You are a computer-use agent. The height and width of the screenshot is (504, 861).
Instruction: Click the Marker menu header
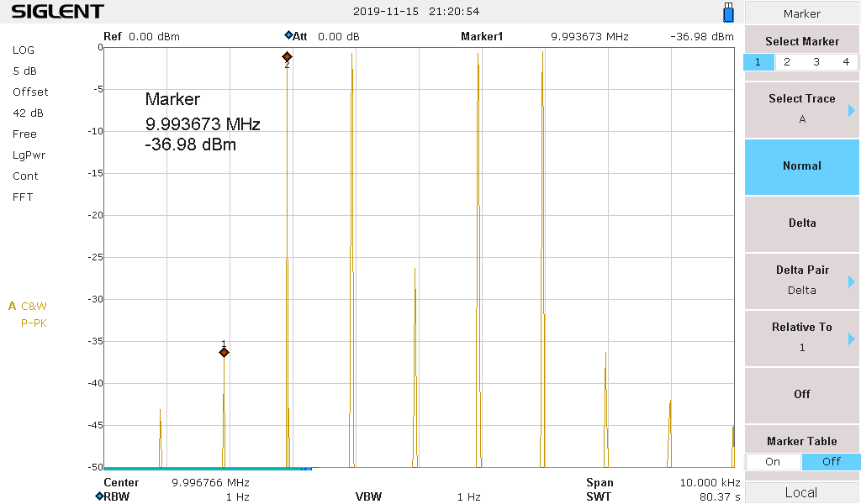(802, 13)
